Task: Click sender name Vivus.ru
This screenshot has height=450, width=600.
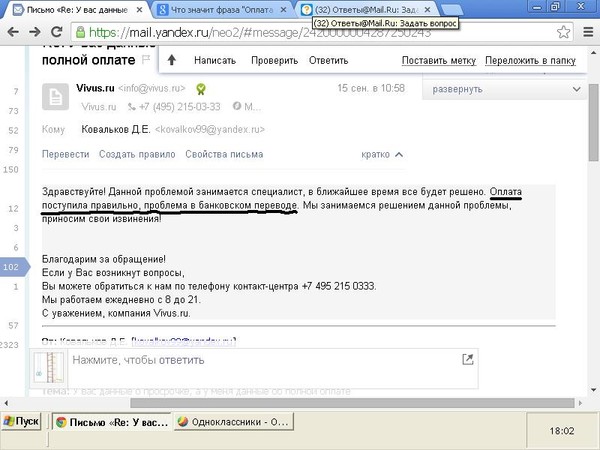Action: (95, 88)
